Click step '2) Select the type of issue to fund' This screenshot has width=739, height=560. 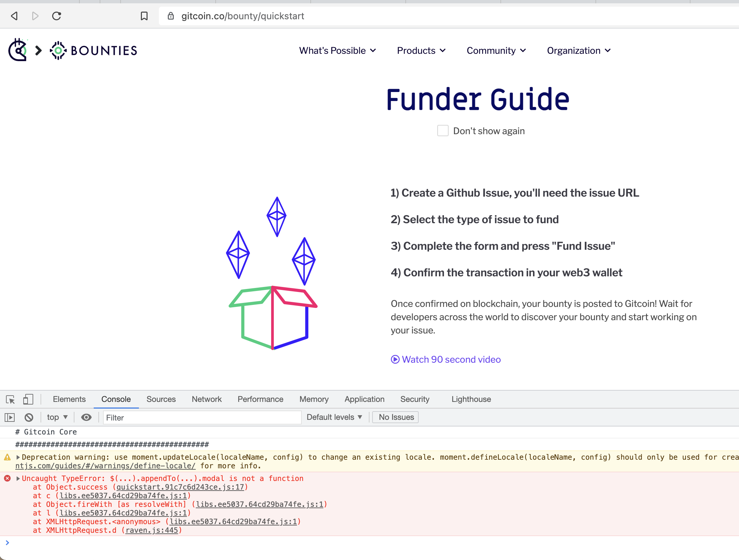(x=475, y=220)
